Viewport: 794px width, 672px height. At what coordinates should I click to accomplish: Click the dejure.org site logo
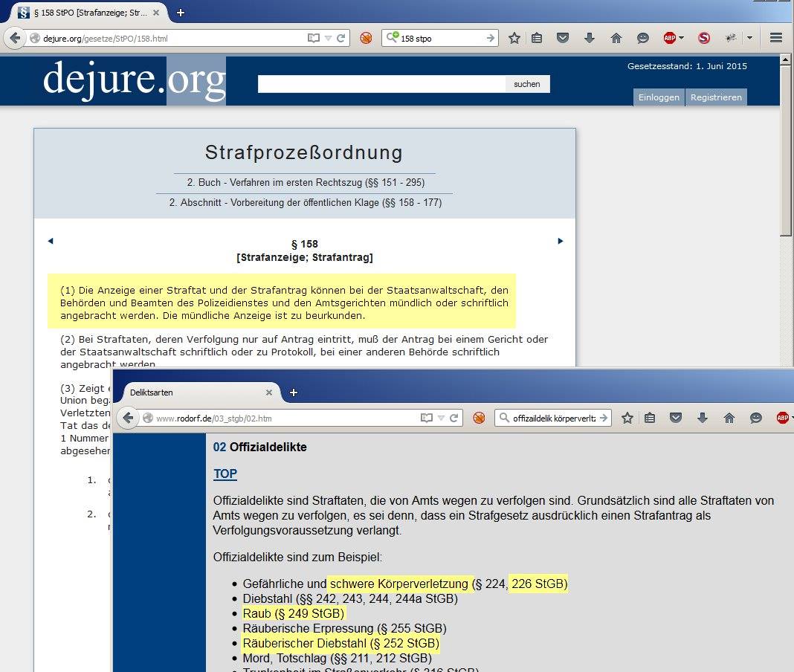click(134, 80)
